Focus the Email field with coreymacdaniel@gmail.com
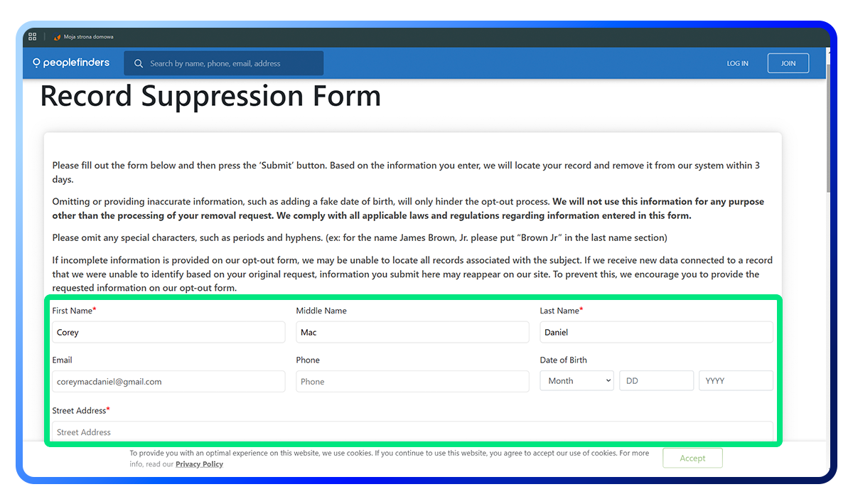 pos(168,381)
